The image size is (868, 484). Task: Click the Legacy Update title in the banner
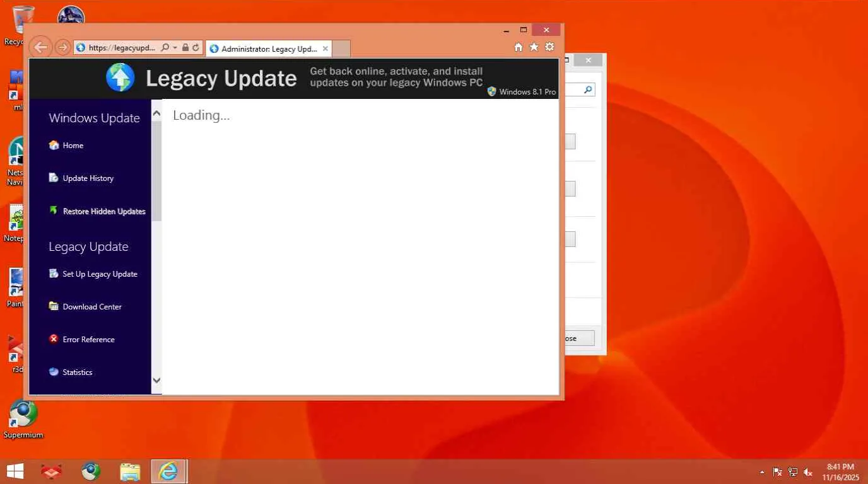coord(221,78)
